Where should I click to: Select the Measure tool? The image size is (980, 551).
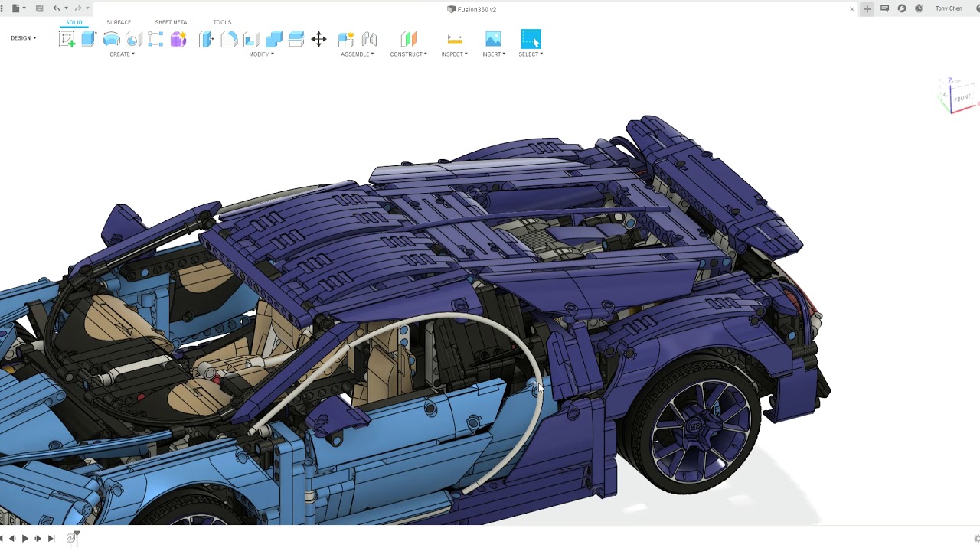coord(455,39)
